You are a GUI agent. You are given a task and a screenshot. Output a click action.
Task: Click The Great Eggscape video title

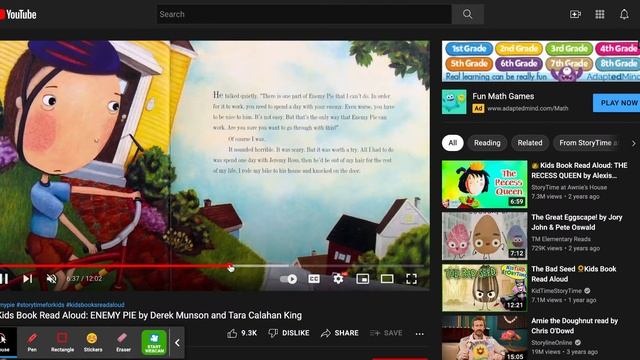(x=576, y=222)
